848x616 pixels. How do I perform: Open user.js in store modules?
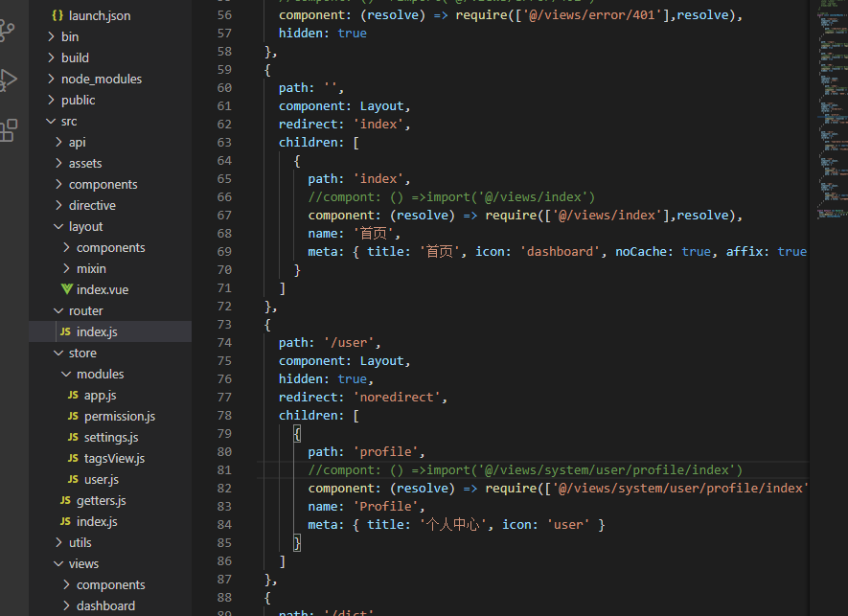click(93, 480)
